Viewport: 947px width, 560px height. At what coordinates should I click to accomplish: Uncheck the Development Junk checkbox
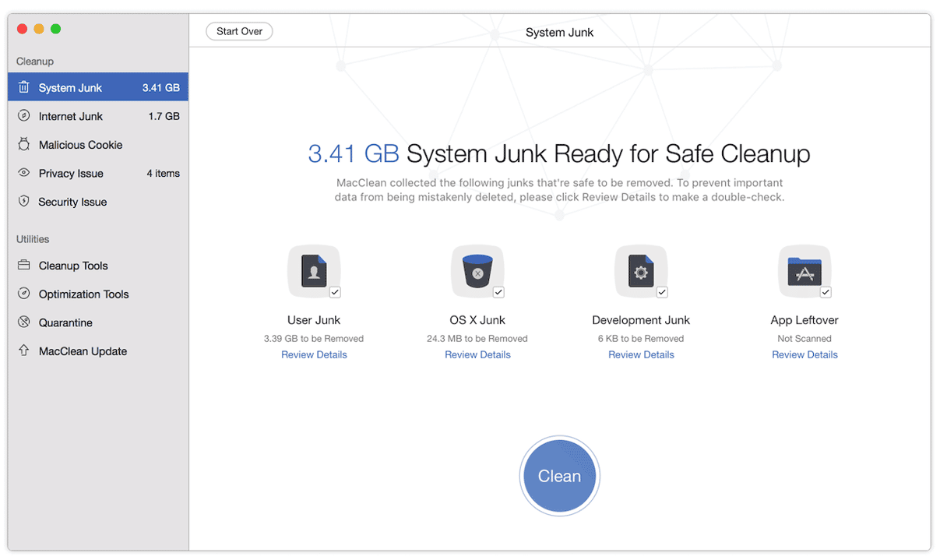pos(662,292)
